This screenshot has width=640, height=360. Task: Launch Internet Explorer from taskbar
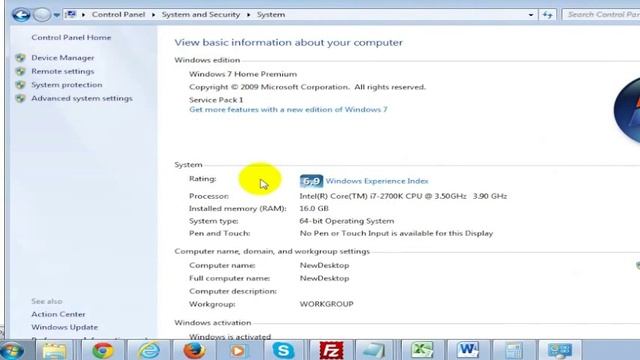pyautogui.click(x=149, y=351)
